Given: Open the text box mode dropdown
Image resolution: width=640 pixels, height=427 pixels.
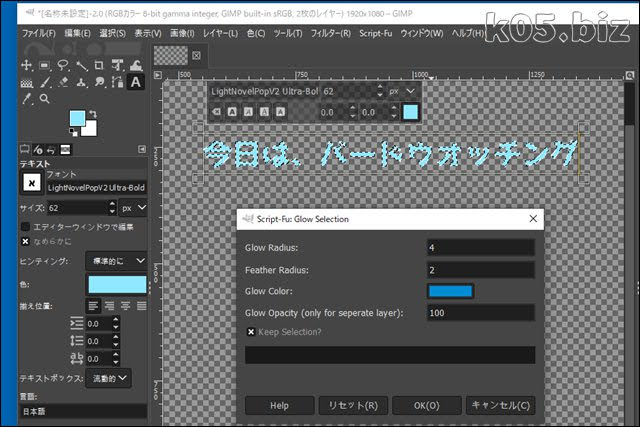Looking at the screenshot, I should point(109,378).
